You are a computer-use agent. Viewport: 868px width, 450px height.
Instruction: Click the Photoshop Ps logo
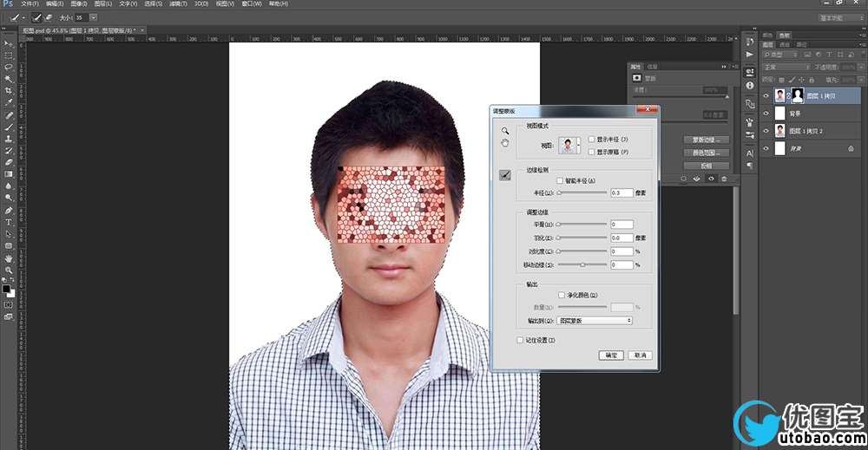point(8,3)
